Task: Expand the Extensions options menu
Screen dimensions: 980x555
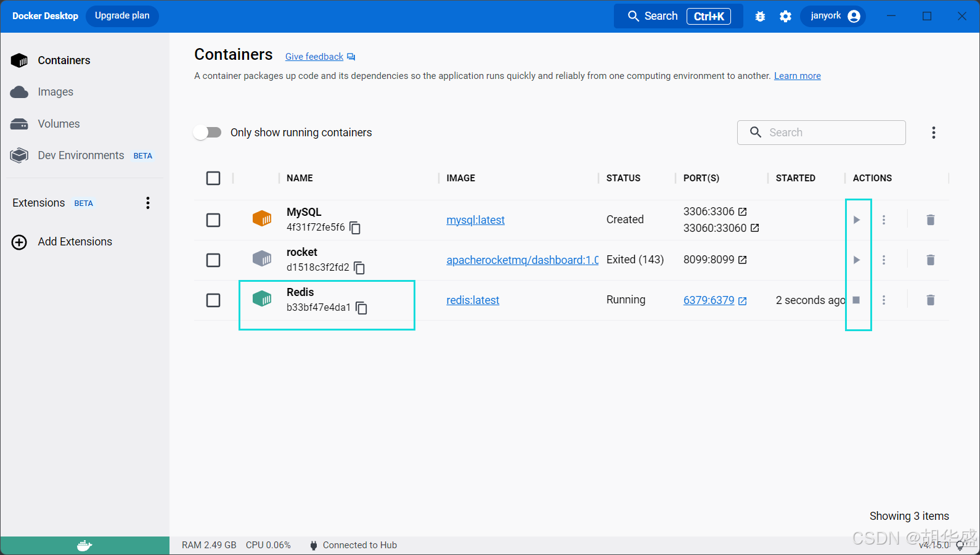Action: 148,203
